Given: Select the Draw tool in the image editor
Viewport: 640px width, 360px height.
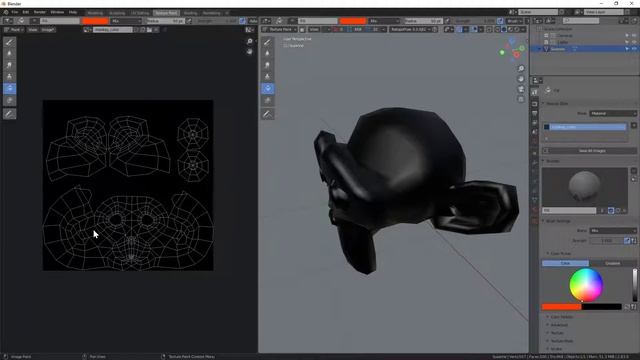Looking at the screenshot, I should click(9, 42).
